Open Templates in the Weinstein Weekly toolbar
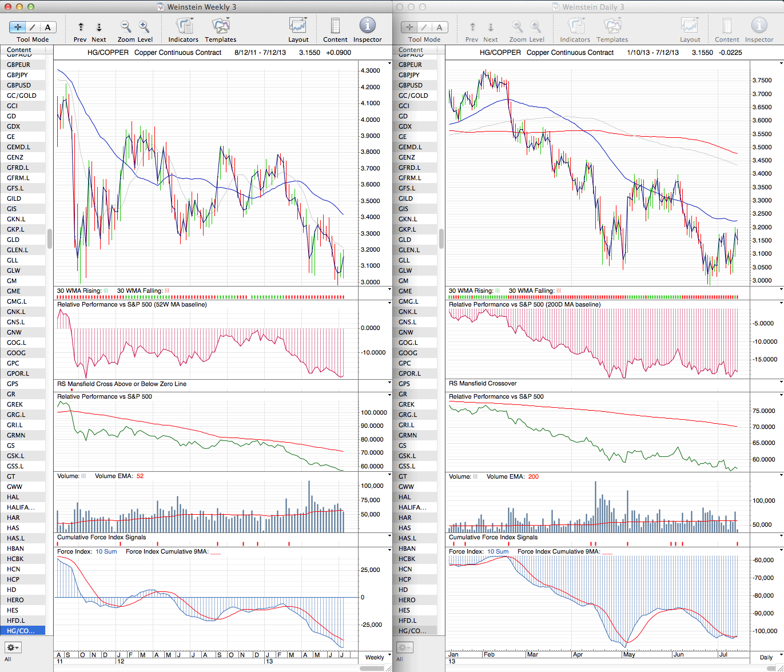This screenshot has height=672, width=784. pos(220,27)
